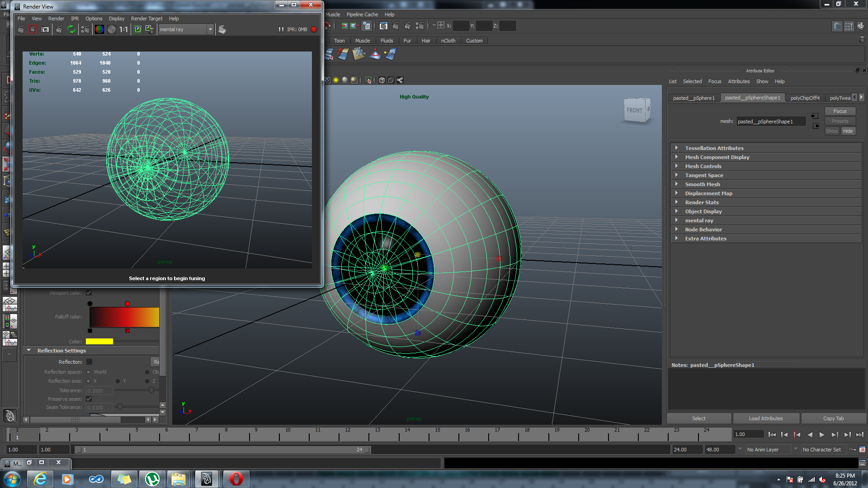Screen dimensions: 868x488
Task: Click the yellow Color swatch
Action: tap(99, 342)
